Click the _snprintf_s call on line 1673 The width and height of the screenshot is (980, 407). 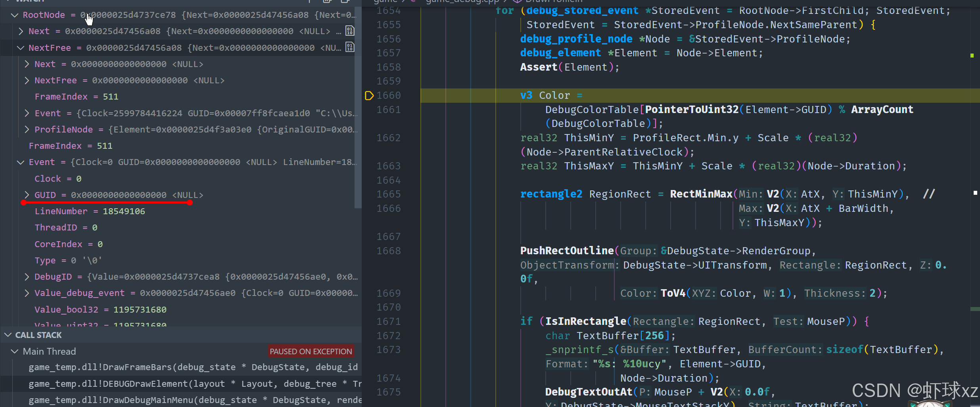coord(579,350)
